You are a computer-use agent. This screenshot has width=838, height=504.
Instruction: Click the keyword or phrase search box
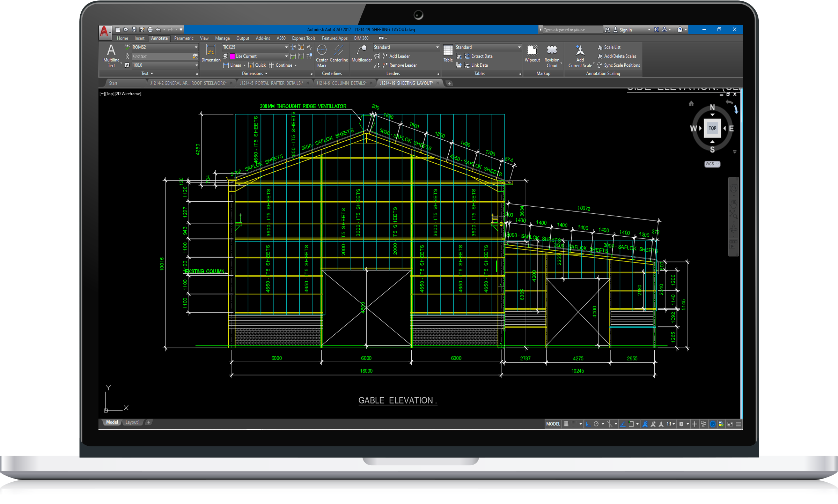pyautogui.click(x=573, y=30)
